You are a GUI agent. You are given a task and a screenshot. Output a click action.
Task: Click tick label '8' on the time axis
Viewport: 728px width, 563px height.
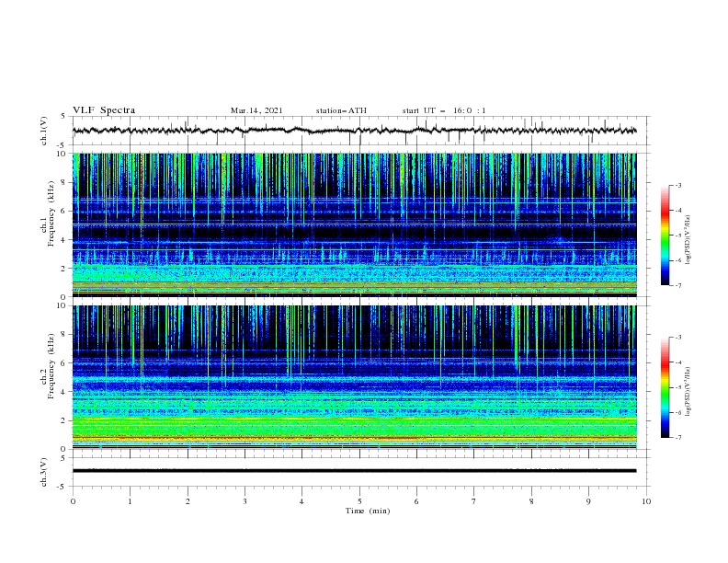[531, 501]
